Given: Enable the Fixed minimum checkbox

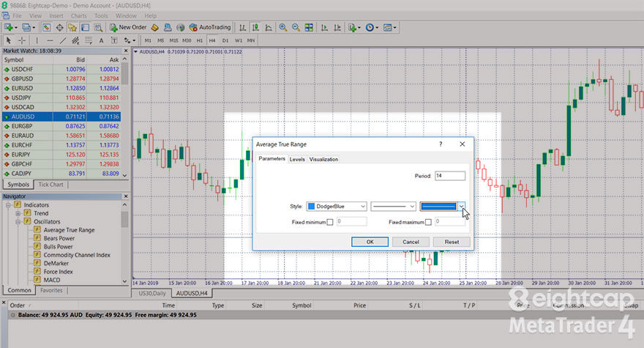Looking at the screenshot, I should pos(330,222).
